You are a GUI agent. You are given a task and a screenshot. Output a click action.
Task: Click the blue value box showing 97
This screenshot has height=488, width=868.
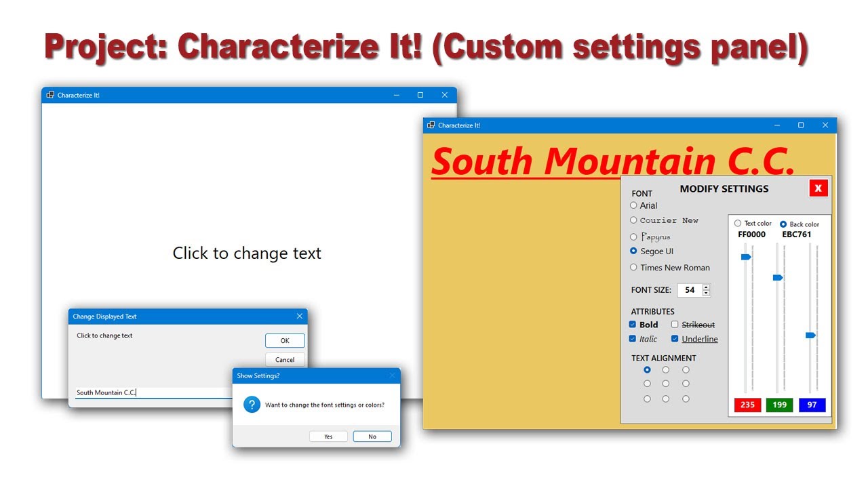812,405
